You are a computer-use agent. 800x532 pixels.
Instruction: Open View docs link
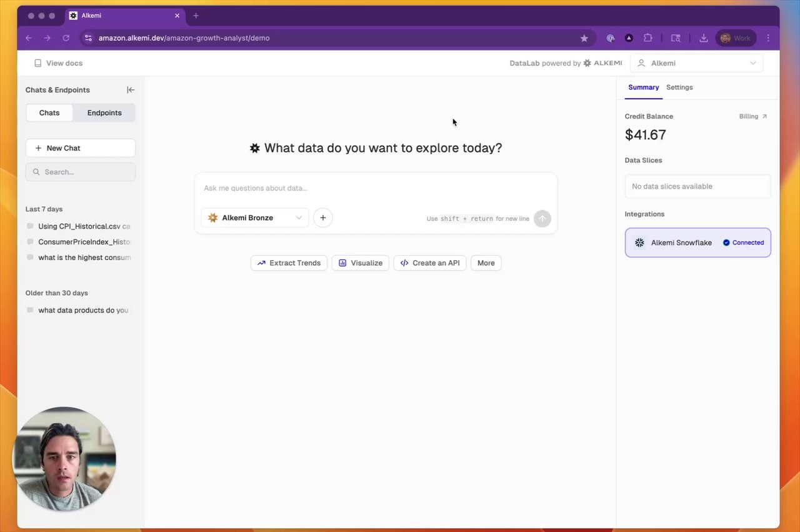pyautogui.click(x=58, y=63)
